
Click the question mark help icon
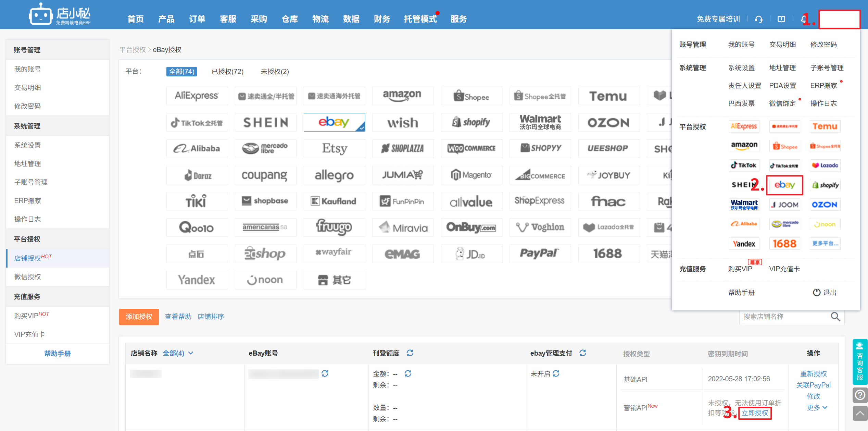point(860,395)
